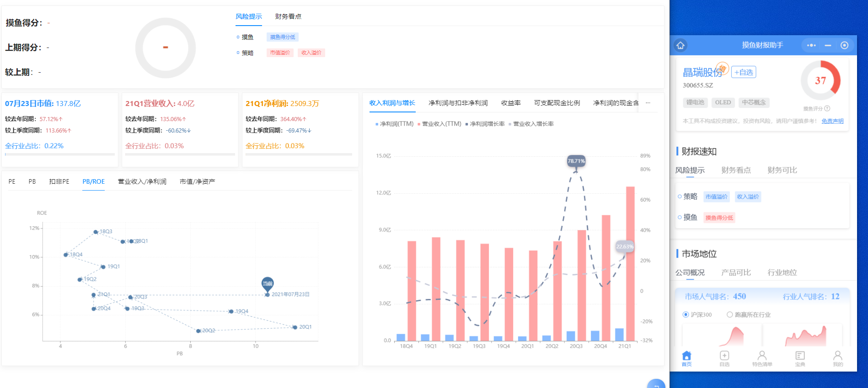
Task: Click the 中芯概念 concept tag
Action: click(754, 102)
